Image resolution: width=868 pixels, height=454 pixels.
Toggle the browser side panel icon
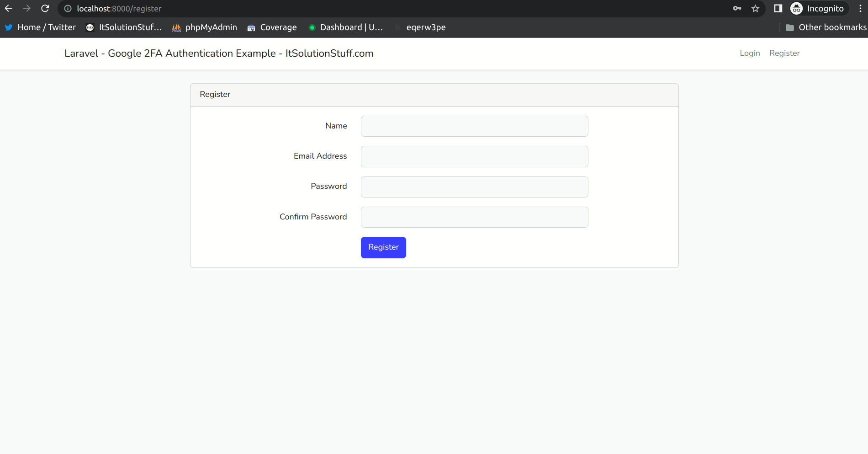pos(778,9)
